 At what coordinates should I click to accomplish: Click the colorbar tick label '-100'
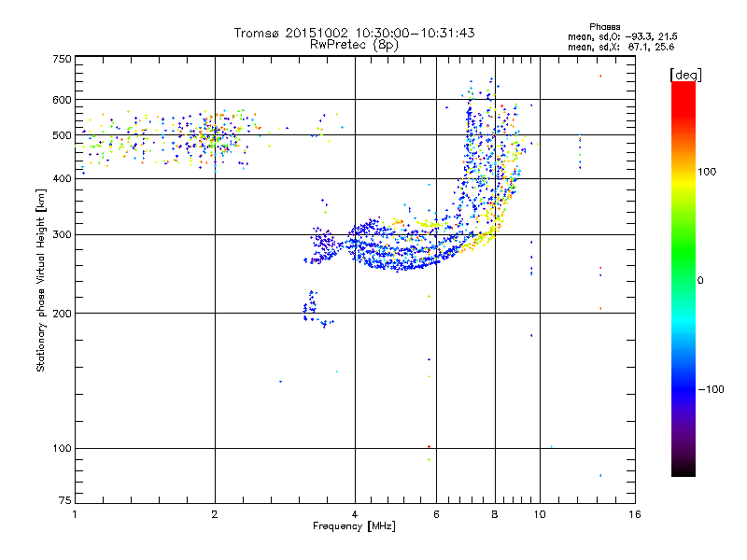[712, 389]
